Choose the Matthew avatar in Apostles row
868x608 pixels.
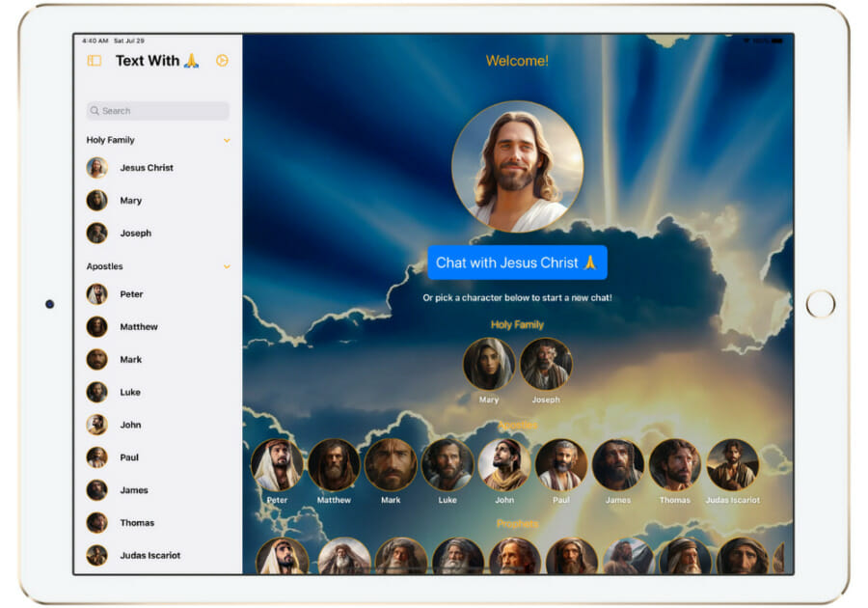click(334, 464)
